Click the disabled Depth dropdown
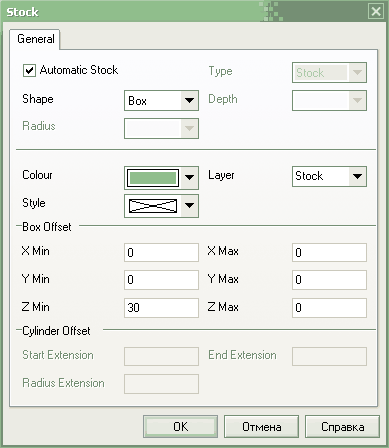The height and width of the screenshot is (448, 389). (x=329, y=100)
